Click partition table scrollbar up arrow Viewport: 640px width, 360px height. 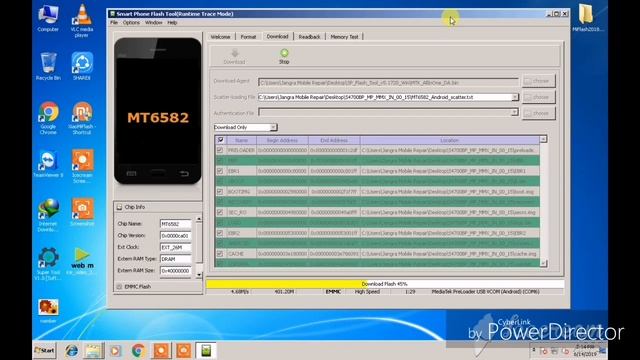tap(543, 140)
